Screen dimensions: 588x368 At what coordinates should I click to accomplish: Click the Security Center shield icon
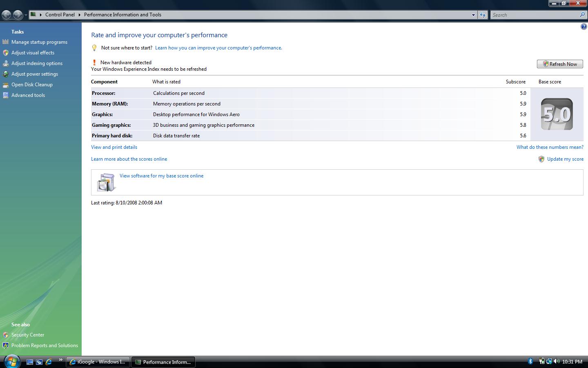5,335
